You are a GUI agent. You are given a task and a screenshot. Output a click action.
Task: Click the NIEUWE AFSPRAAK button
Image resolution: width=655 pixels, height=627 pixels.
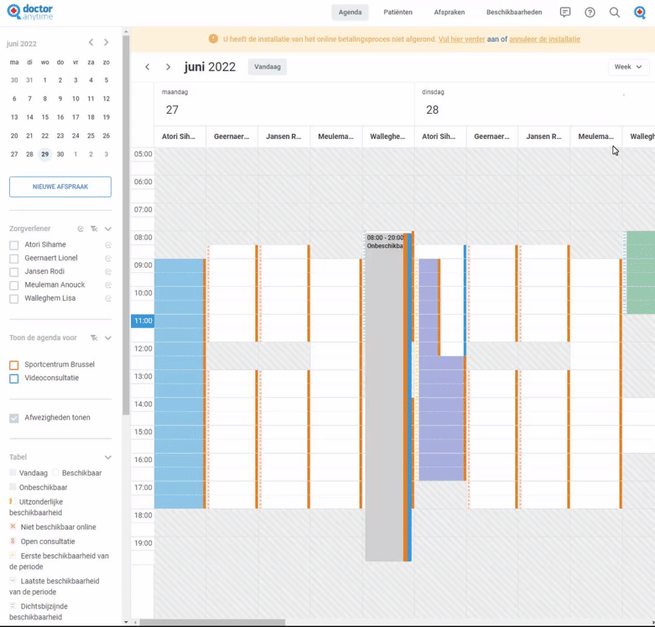point(60,187)
